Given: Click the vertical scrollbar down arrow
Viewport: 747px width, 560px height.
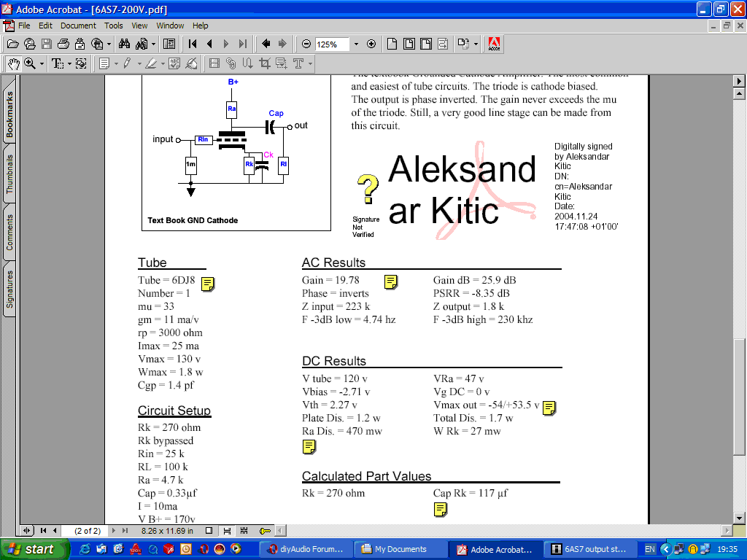Looking at the screenshot, I should coord(739,518).
